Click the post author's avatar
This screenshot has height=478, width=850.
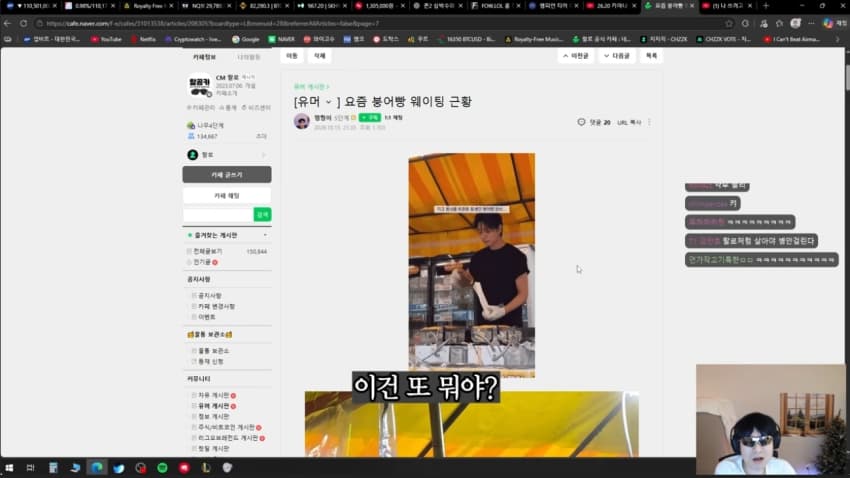coord(301,121)
